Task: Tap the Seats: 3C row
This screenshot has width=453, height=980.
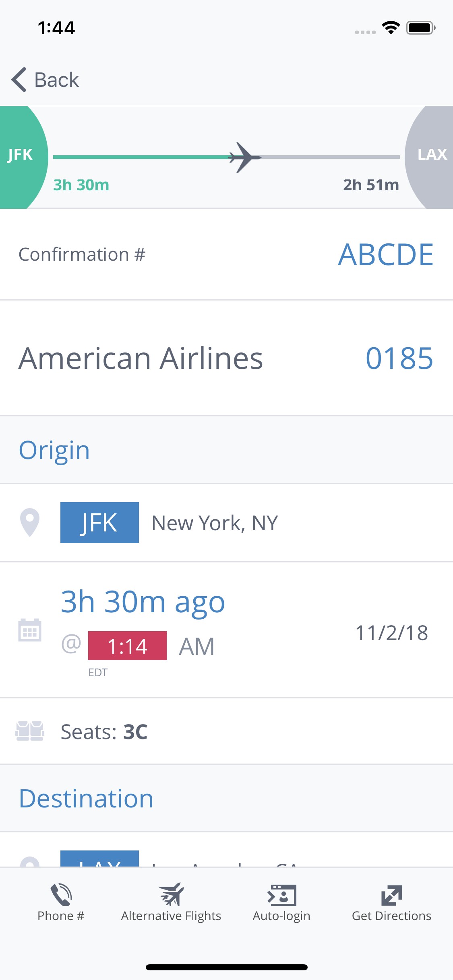Action: coord(104,731)
